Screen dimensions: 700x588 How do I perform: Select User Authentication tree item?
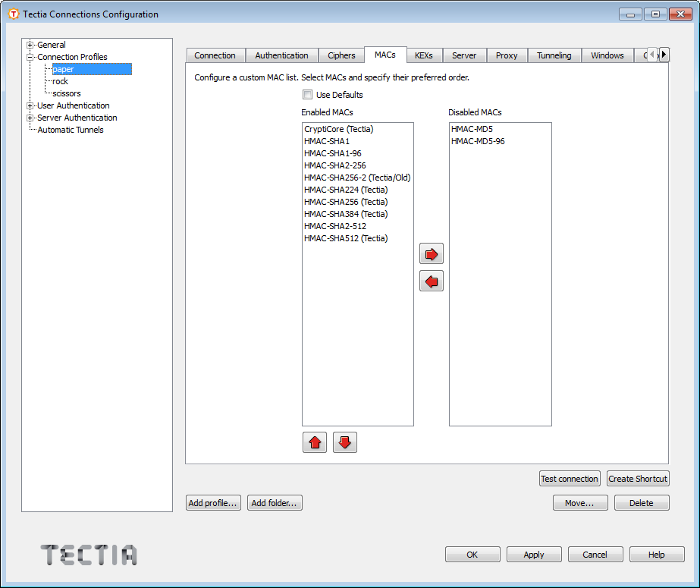pos(74,105)
